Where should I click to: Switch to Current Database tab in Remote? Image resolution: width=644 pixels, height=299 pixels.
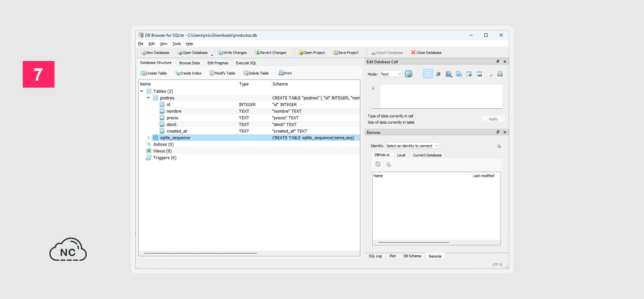[x=427, y=155]
